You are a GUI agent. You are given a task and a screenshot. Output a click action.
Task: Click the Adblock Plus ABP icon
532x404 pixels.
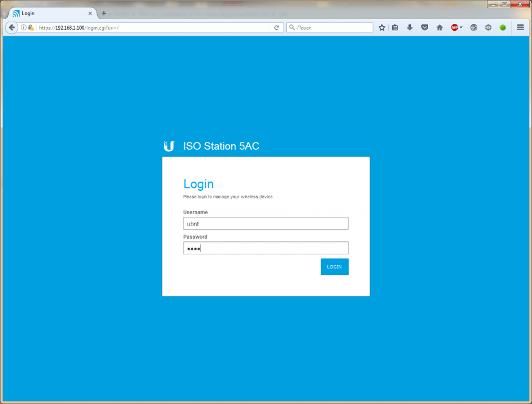coord(455,28)
